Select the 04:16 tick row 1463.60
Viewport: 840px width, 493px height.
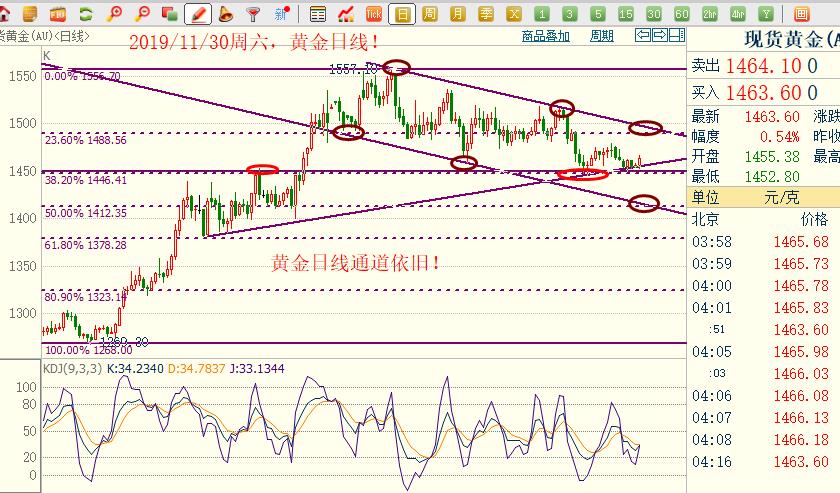pyautogui.click(x=763, y=461)
